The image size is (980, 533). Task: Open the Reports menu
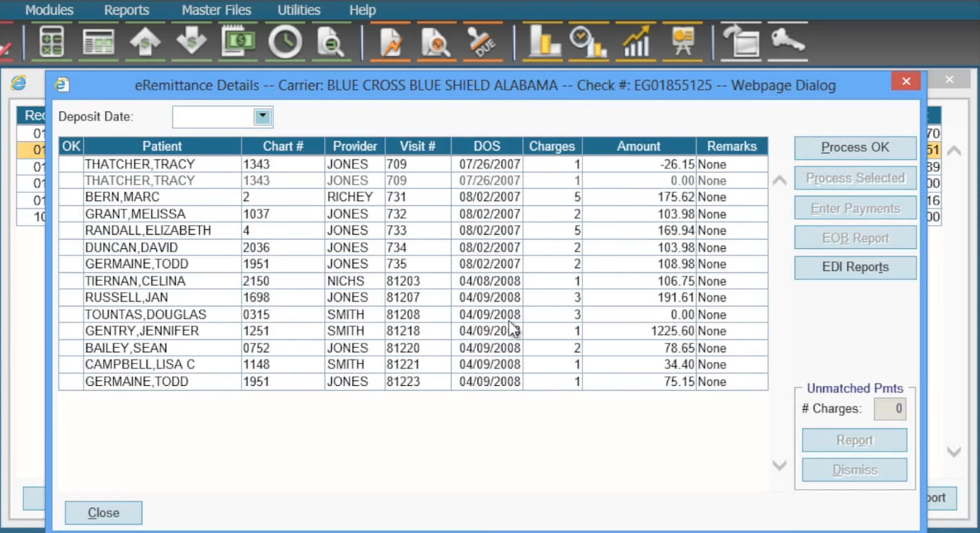coord(127,10)
